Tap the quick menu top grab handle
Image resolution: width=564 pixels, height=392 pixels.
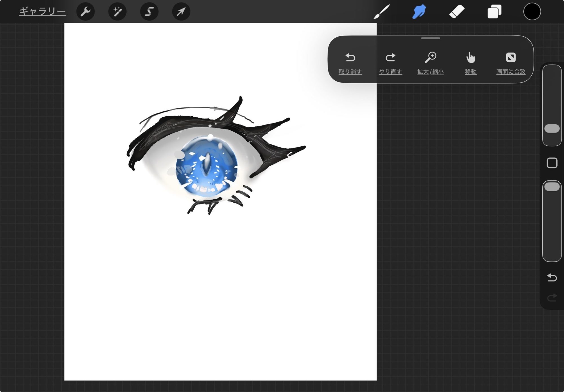[x=430, y=38]
